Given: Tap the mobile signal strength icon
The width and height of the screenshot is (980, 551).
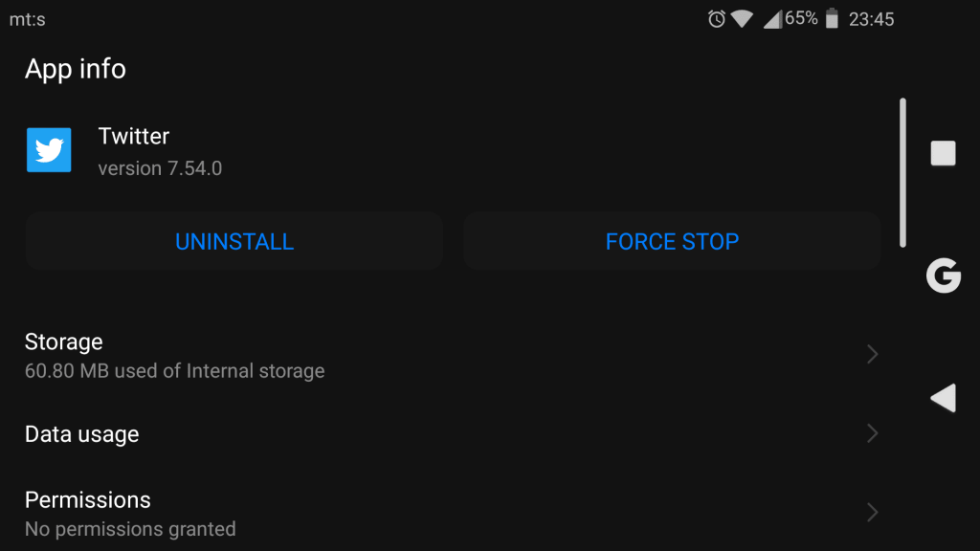Looking at the screenshot, I should (x=772, y=19).
